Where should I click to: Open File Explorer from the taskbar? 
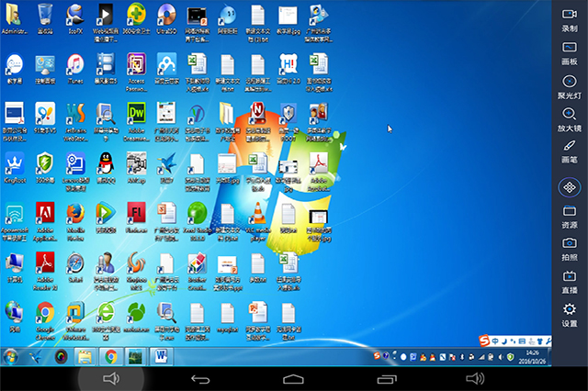point(85,356)
